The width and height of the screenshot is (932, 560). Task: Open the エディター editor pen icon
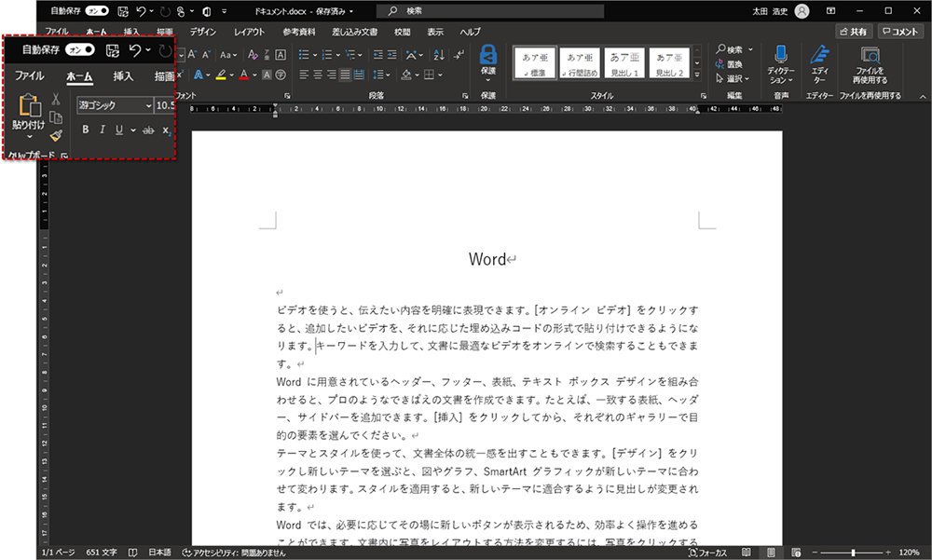[819, 55]
